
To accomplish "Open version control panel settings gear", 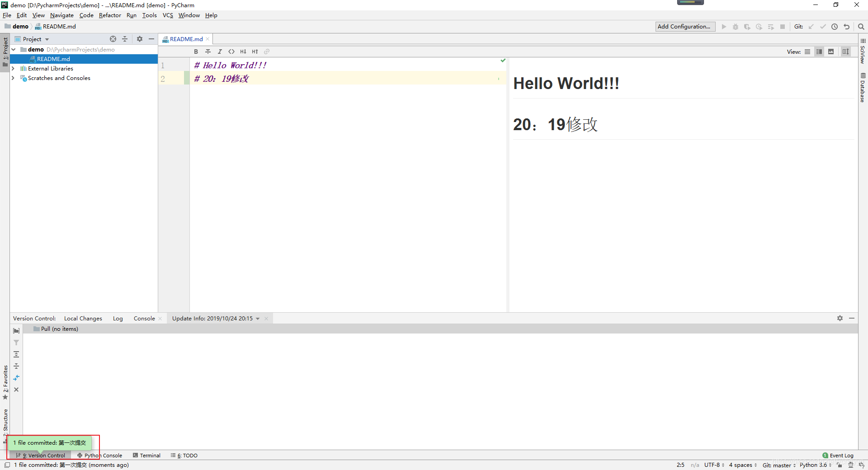I will click(840, 318).
